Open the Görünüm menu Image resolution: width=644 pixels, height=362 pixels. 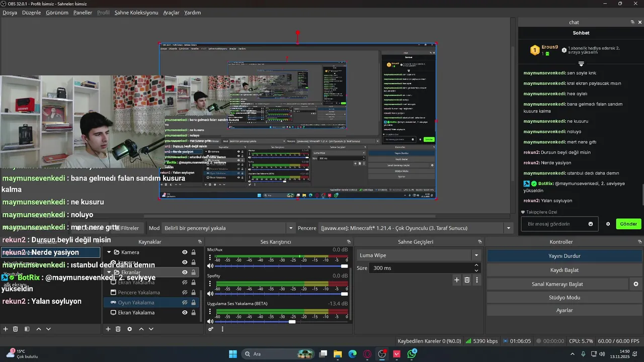[x=57, y=13]
